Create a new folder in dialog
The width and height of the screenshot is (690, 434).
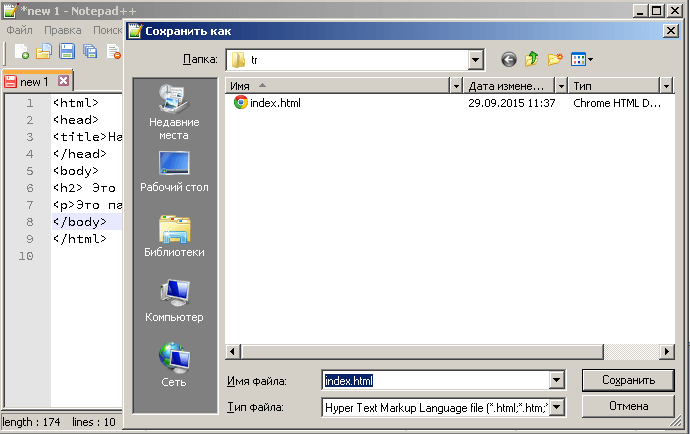pyautogui.click(x=554, y=60)
